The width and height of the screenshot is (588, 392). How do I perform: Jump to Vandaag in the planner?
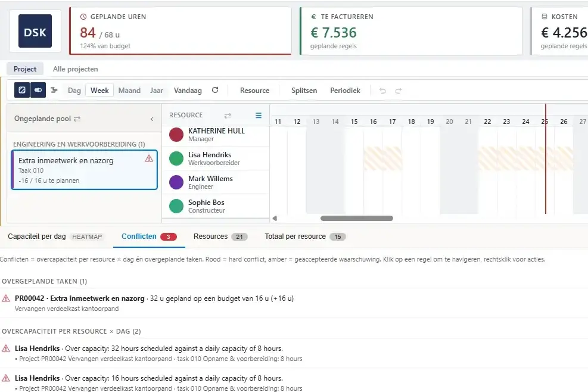pyautogui.click(x=188, y=91)
